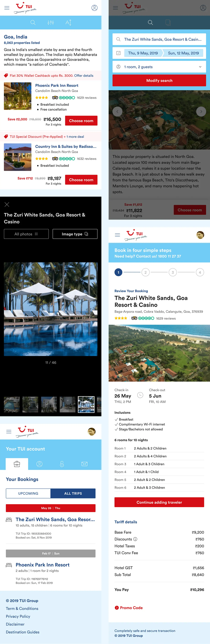Show next hotel photo arrow
This screenshot has height=644, width=210.
click(201, 111)
